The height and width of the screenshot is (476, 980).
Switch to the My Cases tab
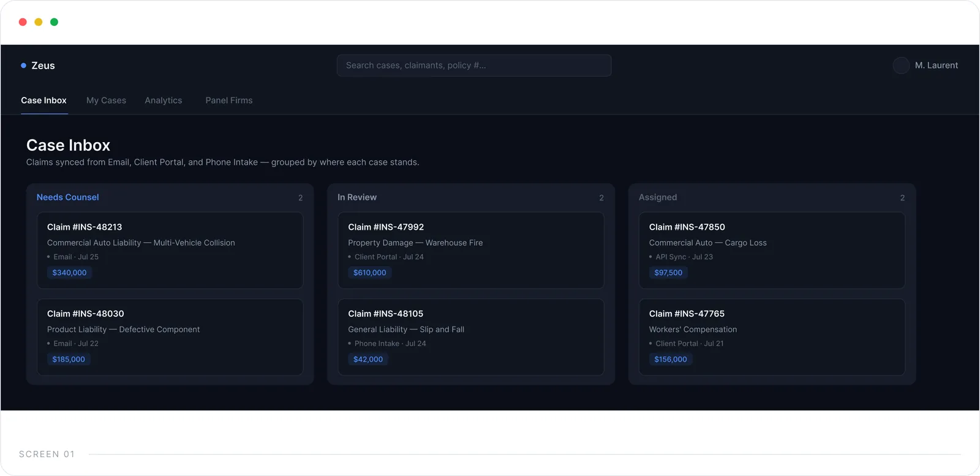pos(106,100)
